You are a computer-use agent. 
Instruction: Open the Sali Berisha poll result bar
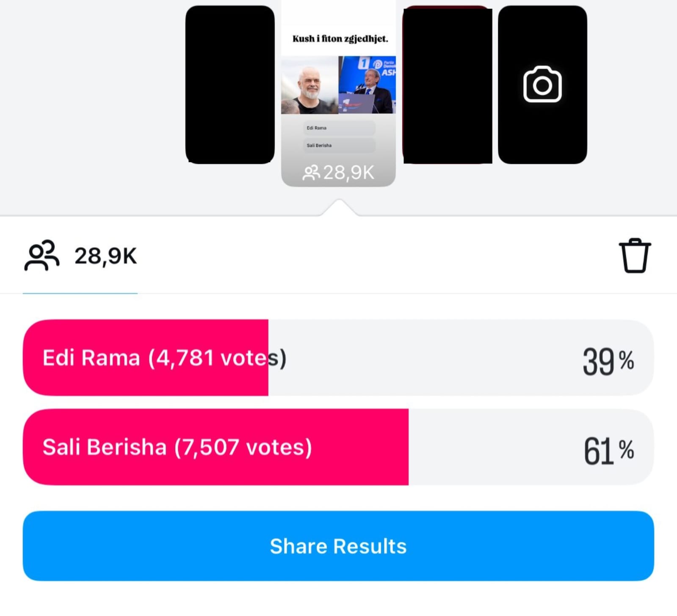[x=338, y=447]
